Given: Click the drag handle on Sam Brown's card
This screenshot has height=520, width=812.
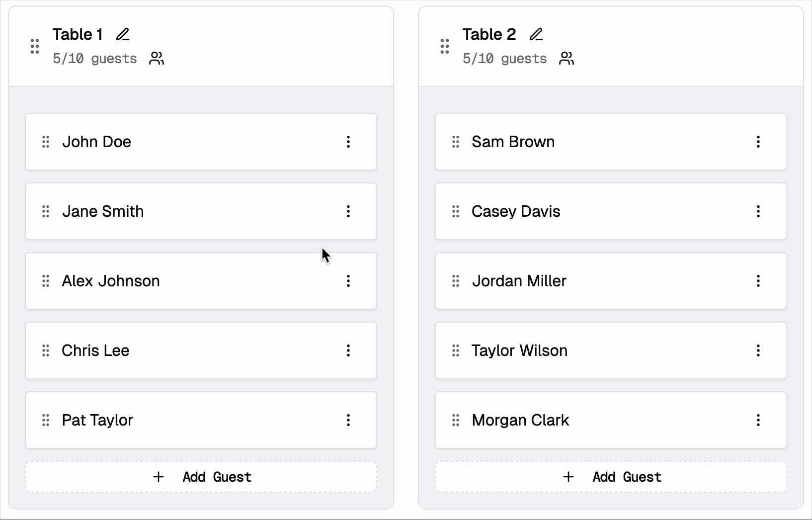Looking at the screenshot, I should pyautogui.click(x=455, y=142).
